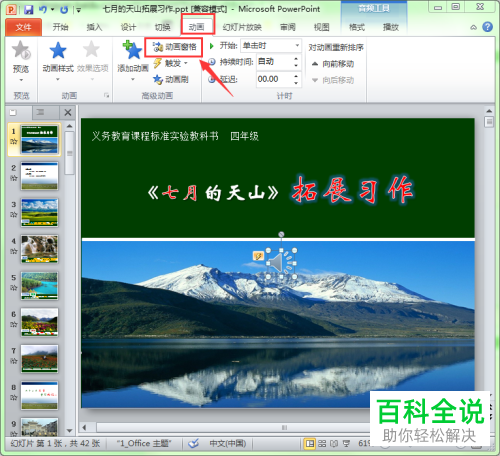Viewport: 500px width, 456px height.
Task: Switch to the 设计 (Design) tab
Action: coord(128,27)
